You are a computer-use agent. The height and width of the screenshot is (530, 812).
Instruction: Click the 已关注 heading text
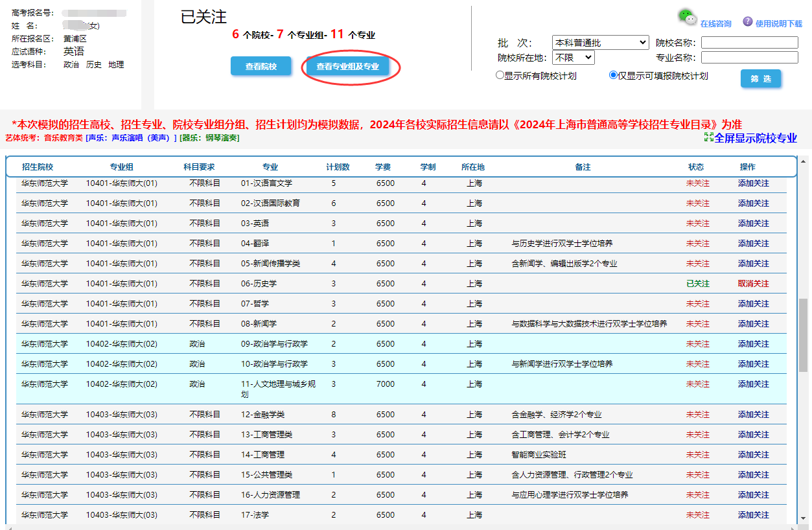(x=203, y=17)
